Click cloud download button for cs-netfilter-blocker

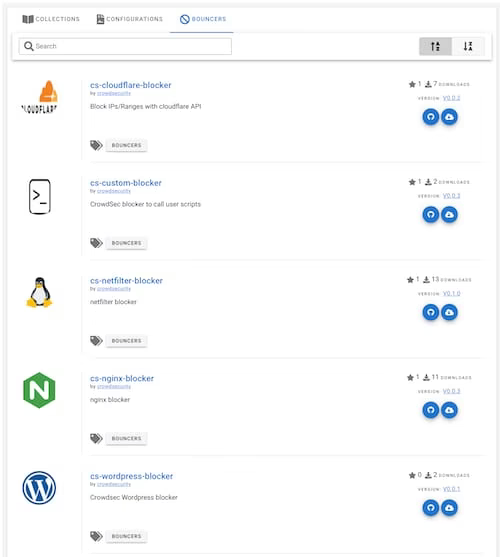(x=449, y=312)
